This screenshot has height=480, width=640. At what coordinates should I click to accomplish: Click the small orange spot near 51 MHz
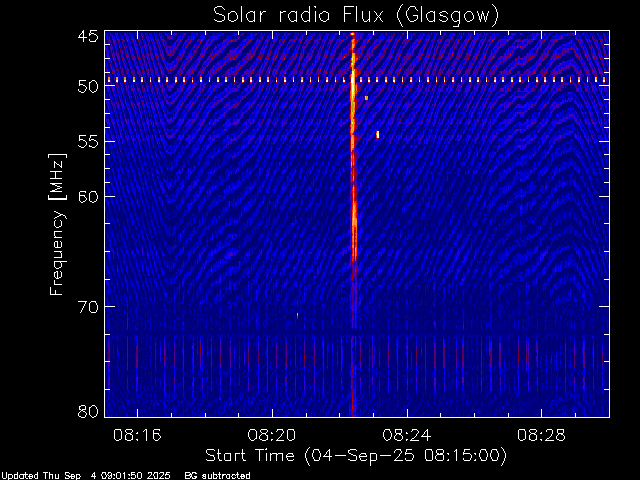367,98
